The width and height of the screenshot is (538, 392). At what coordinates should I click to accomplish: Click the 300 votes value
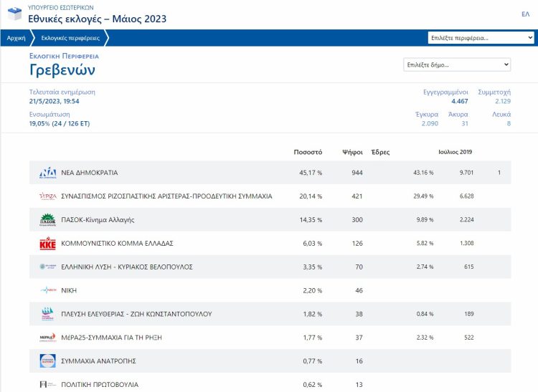point(357,219)
